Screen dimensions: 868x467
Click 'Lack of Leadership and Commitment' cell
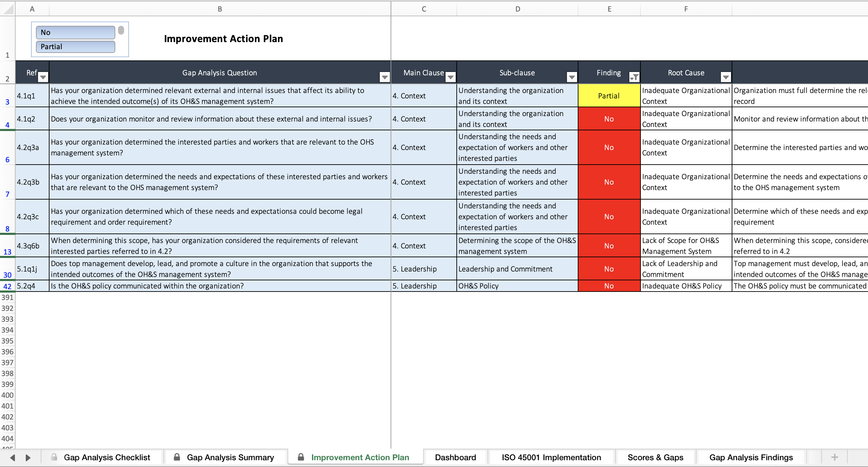pos(686,269)
